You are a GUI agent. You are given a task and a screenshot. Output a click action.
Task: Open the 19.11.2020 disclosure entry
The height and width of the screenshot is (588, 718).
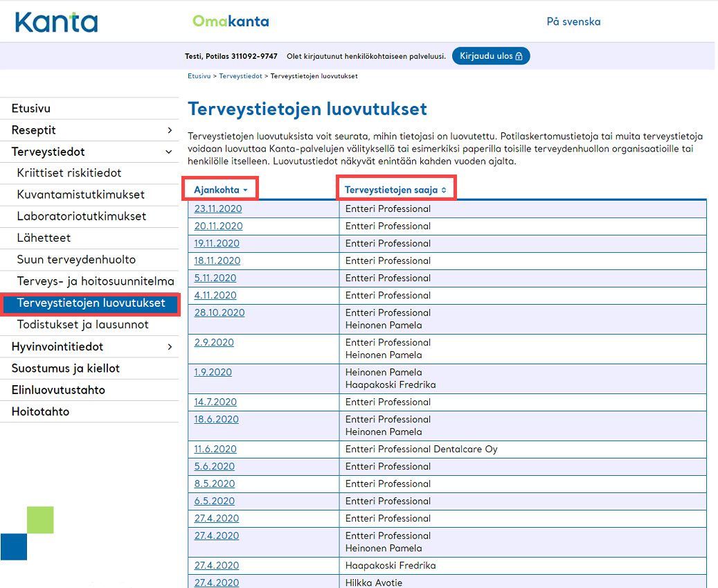coord(217,244)
